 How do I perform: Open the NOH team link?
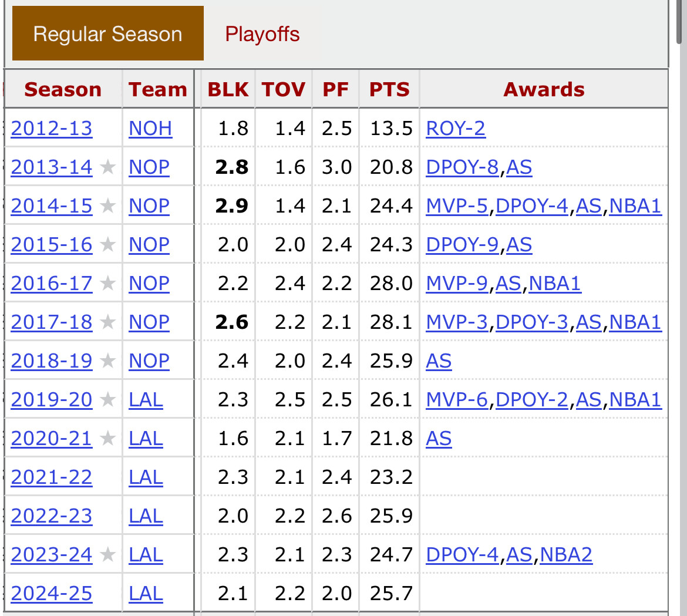tap(150, 129)
